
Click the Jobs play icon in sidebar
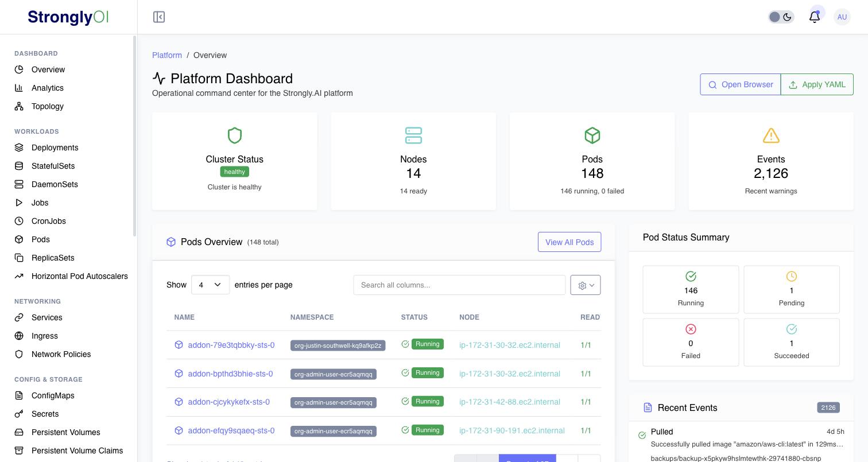(x=19, y=203)
